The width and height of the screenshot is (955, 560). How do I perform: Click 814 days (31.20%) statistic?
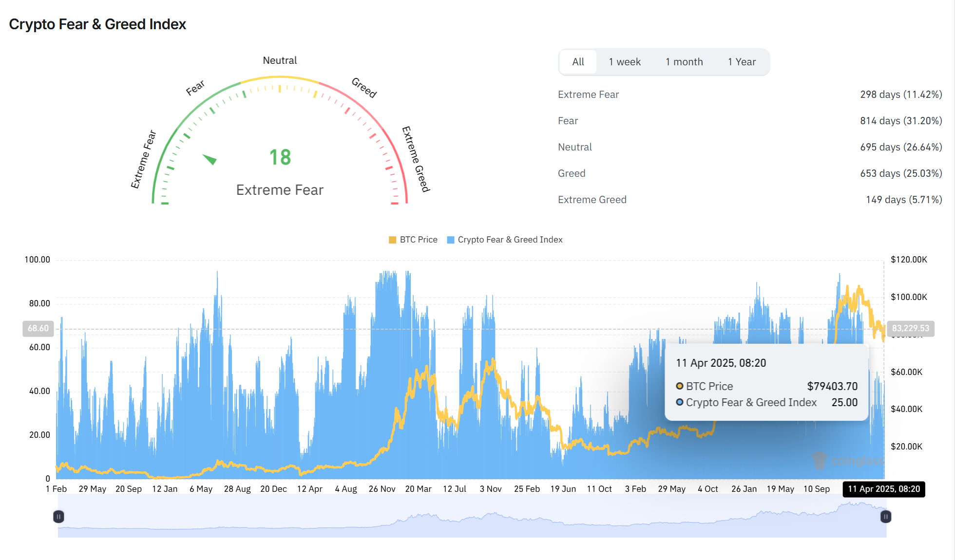pos(901,121)
